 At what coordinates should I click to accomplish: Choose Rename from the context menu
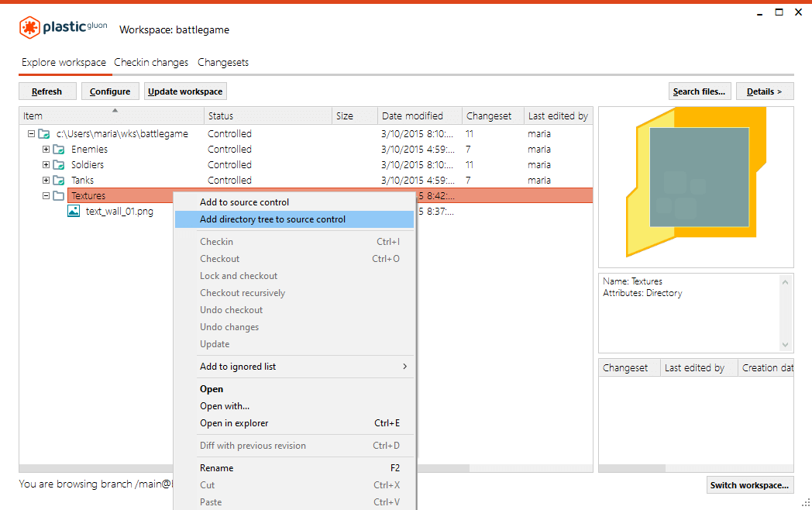point(294,468)
